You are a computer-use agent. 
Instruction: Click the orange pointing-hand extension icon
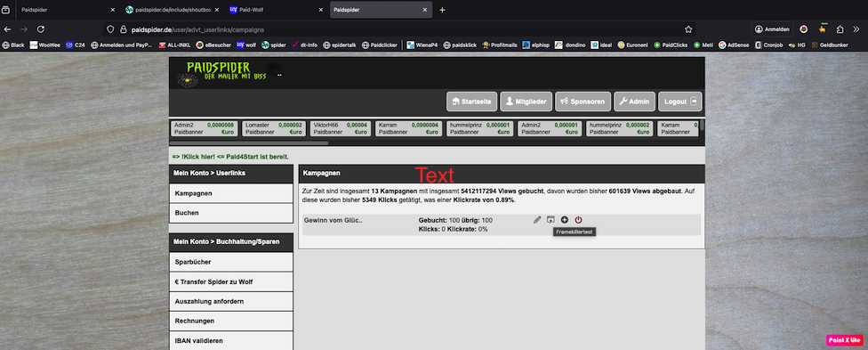click(824, 28)
